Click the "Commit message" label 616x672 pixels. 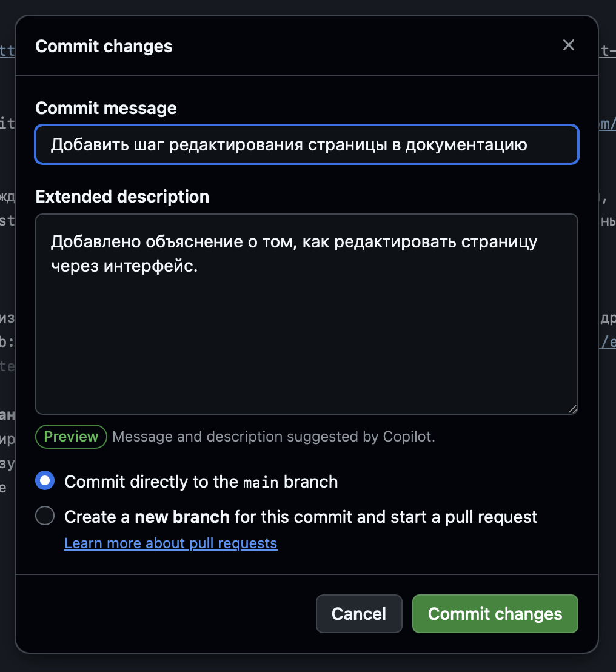[x=106, y=108]
